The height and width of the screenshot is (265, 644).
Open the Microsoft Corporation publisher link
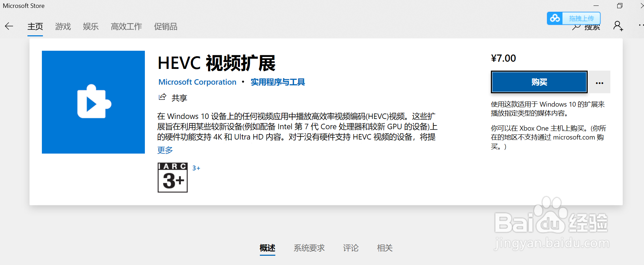[197, 82]
